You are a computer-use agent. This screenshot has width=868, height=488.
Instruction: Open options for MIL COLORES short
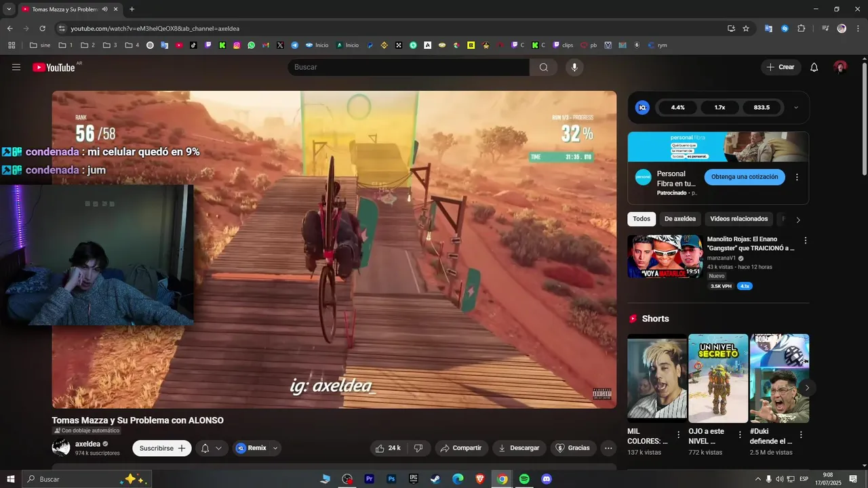pos(679,435)
